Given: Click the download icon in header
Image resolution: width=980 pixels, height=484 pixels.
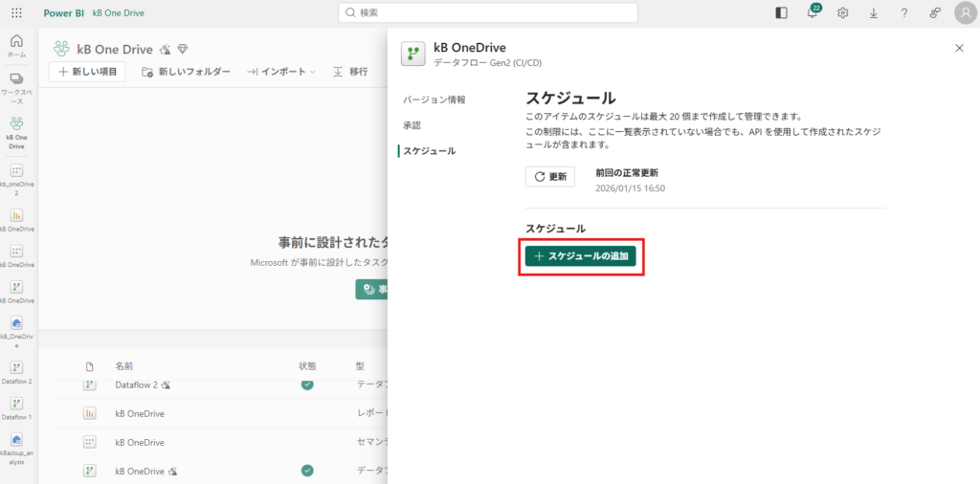Looking at the screenshot, I should tap(874, 12).
